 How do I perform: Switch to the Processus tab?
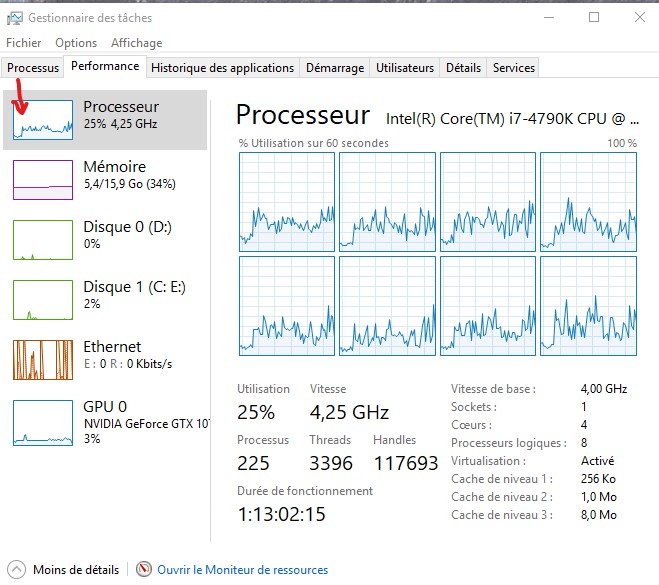(x=33, y=68)
